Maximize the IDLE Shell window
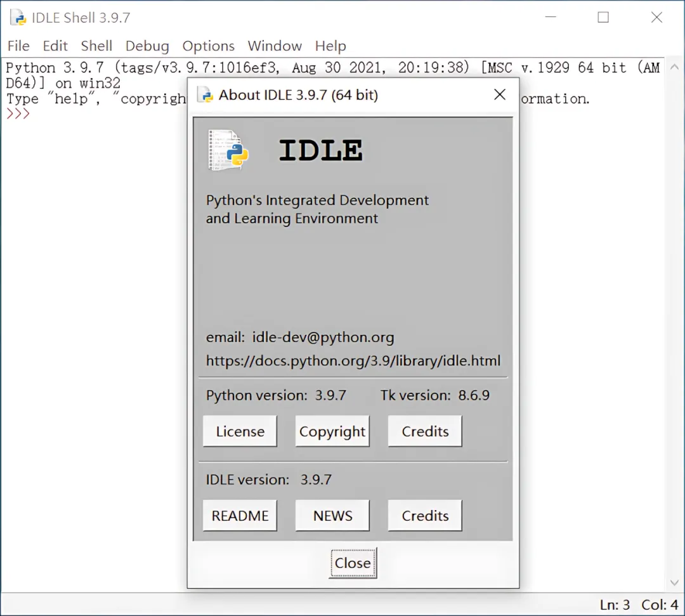Screen dimensions: 685x616 point(603,18)
